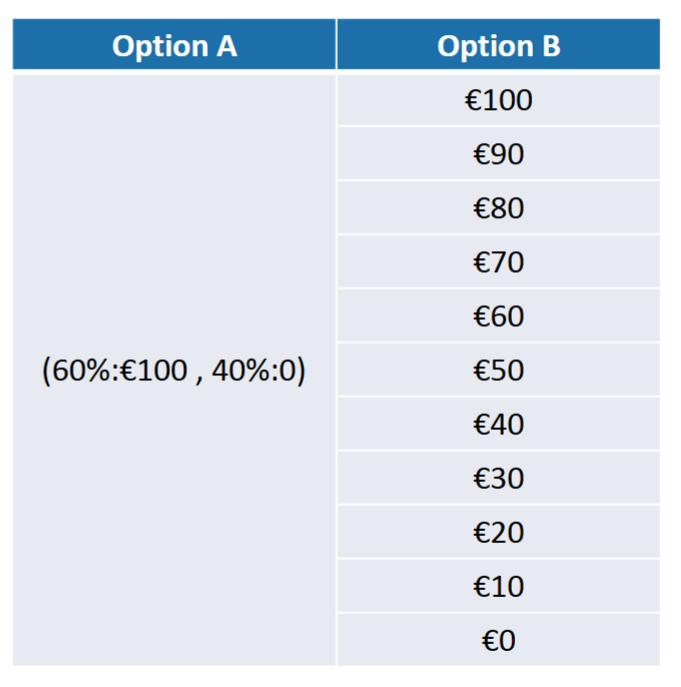Pick the €70 cell in Option B

pyautogui.click(x=498, y=262)
